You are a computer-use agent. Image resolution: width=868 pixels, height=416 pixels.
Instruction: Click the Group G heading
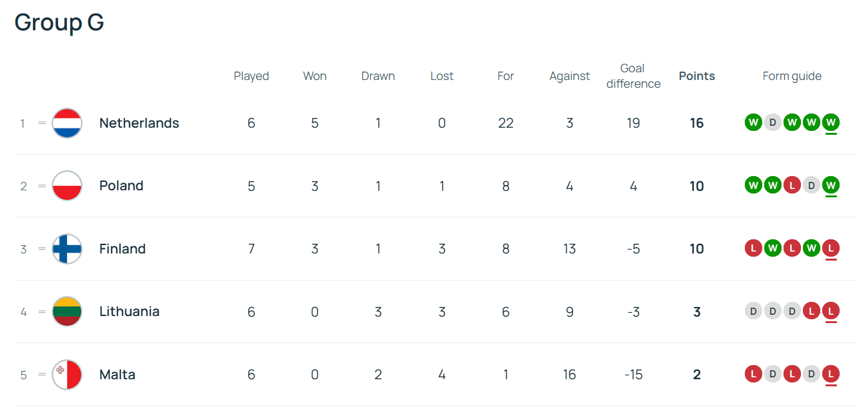pyautogui.click(x=59, y=23)
